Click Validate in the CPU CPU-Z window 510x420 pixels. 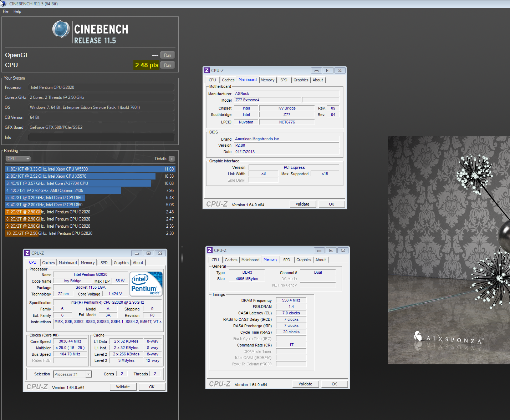pyautogui.click(x=123, y=387)
